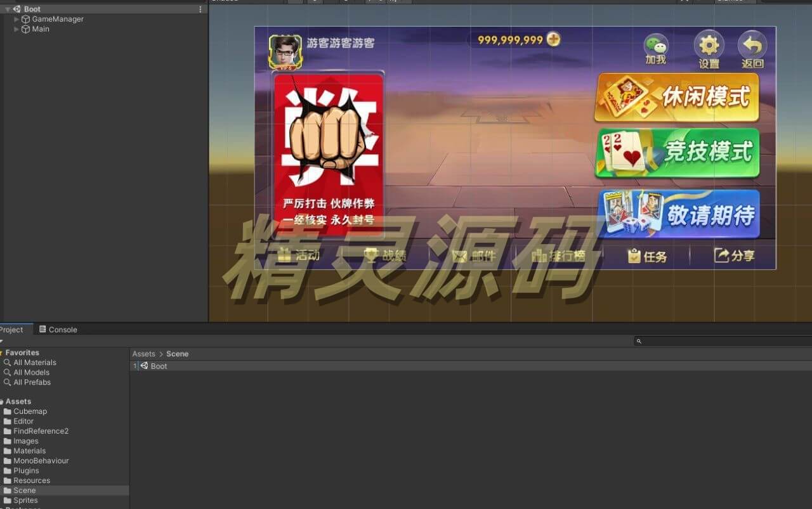Click the 敬请期待 button
Image resolution: width=812 pixels, height=509 pixels.
pyautogui.click(x=679, y=214)
